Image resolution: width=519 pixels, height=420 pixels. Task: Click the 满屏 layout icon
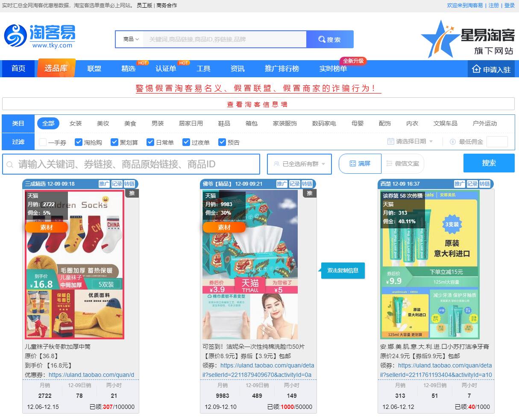[352, 163]
